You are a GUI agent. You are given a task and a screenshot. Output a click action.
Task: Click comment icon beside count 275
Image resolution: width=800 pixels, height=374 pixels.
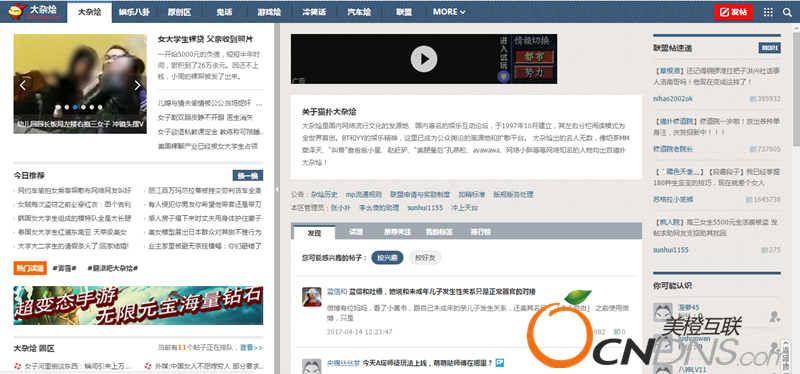point(764,250)
